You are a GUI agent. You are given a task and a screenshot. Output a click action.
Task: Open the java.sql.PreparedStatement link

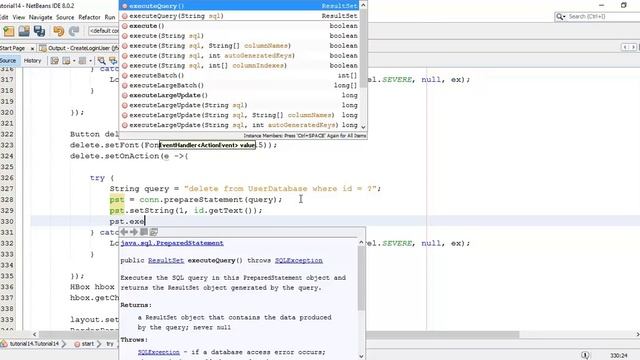[172, 243]
